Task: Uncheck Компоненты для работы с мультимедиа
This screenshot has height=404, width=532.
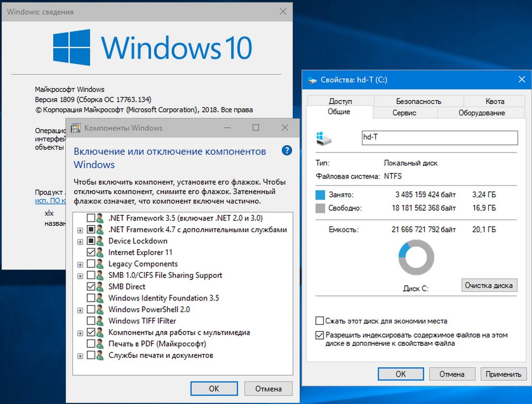Action: coord(91,332)
